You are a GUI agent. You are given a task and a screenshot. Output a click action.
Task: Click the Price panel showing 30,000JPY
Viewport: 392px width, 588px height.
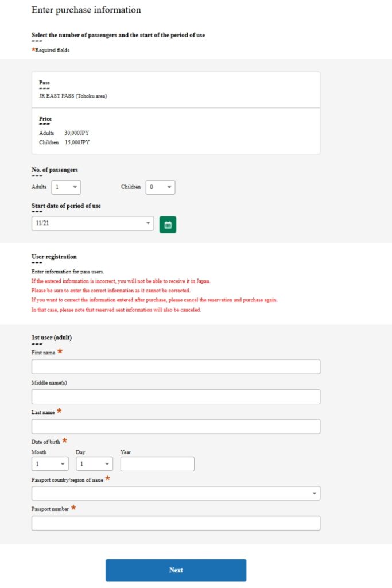(175, 132)
